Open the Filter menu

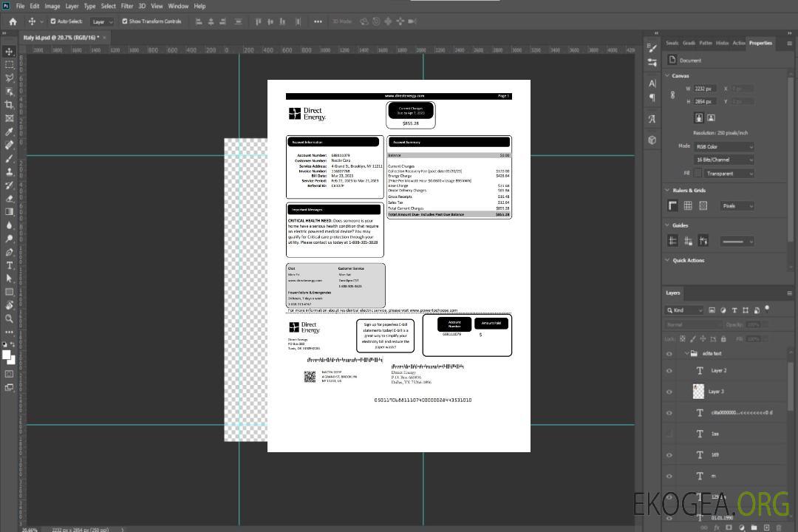click(x=127, y=6)
